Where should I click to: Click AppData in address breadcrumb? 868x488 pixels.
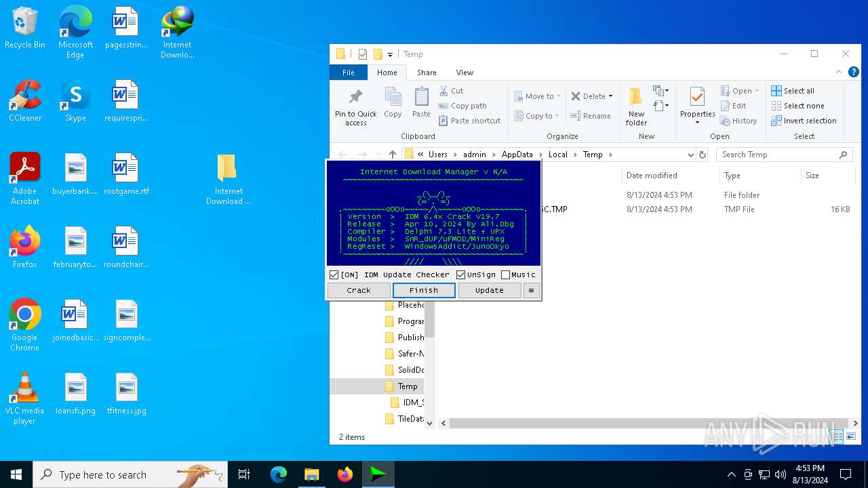[x=517, y=155]
